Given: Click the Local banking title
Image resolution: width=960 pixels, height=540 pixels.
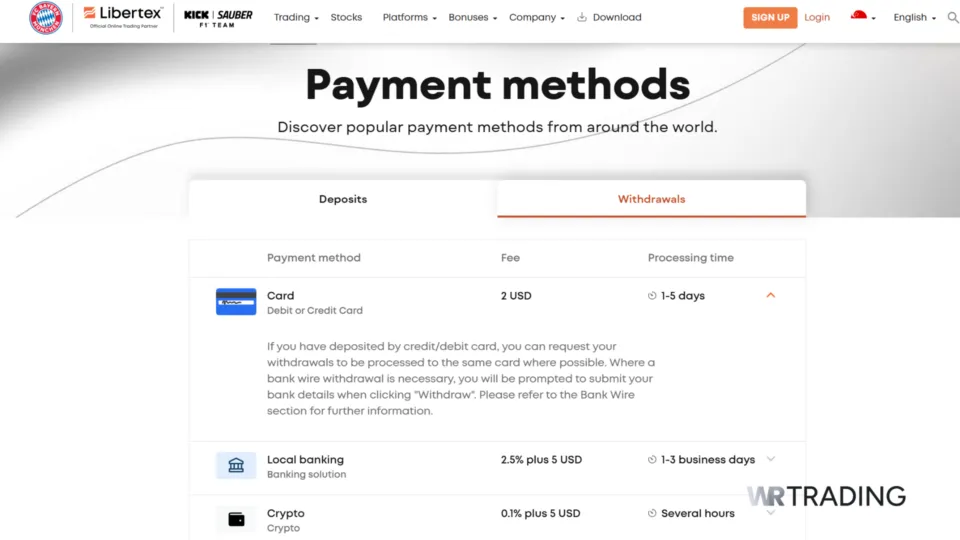Looking at the screenshot, I should [x=305, y=460].
